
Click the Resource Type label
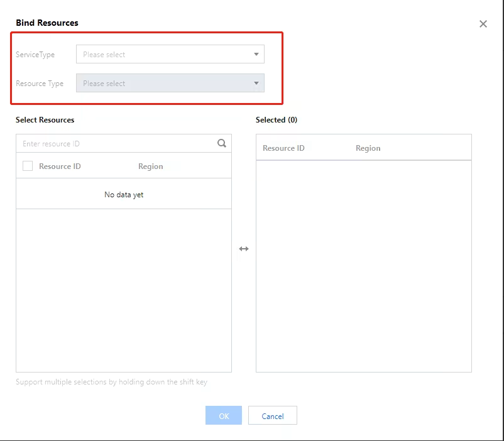[40, 84]
